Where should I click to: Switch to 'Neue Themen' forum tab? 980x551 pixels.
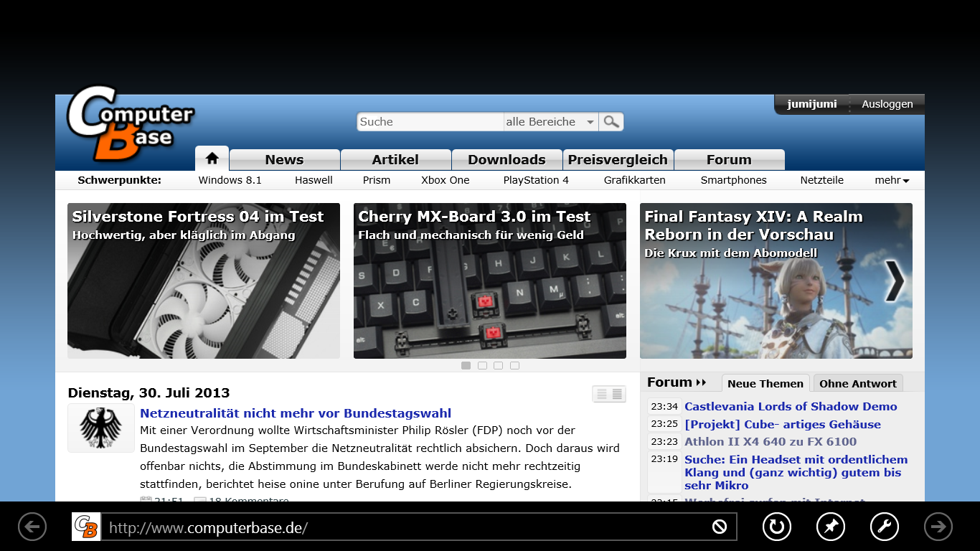[765, 383]
